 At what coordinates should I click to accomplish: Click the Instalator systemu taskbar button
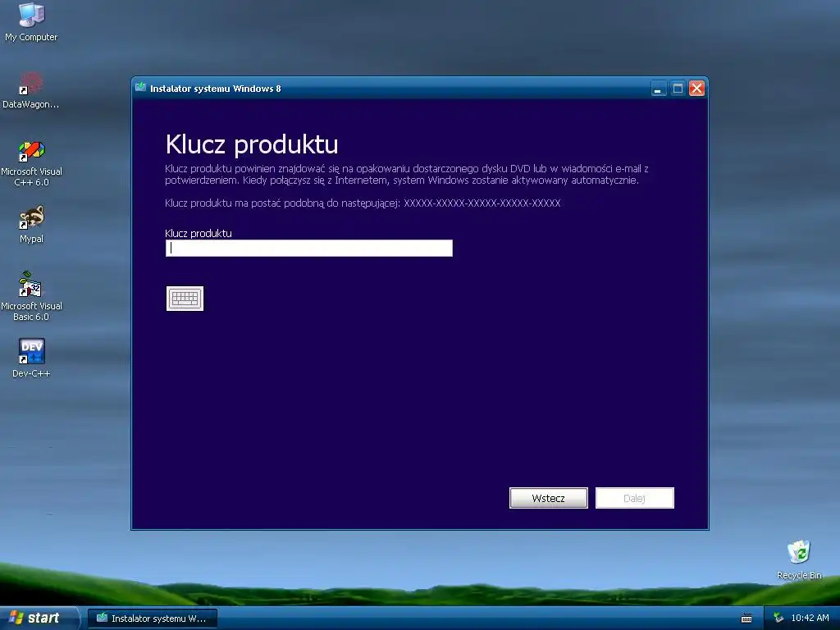pos(153,619)
